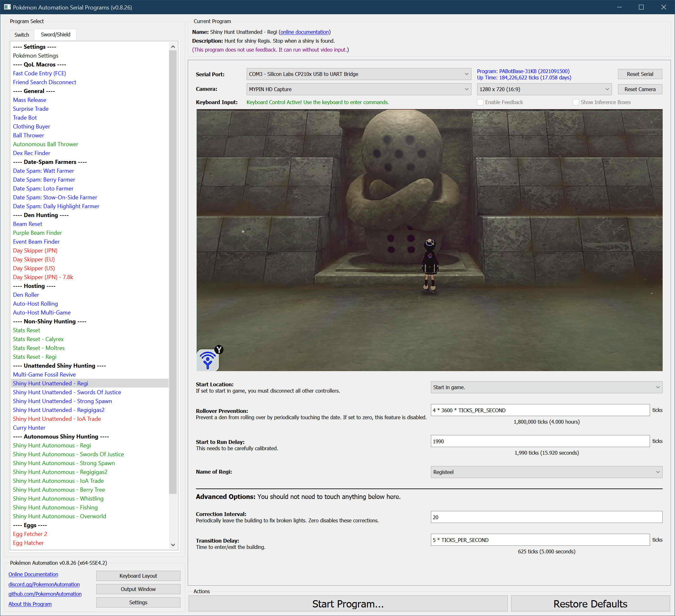Toggle Show Inference Boxes checkbox
Viewport: 675px width, 616px height.
click(x=576, y=103)
